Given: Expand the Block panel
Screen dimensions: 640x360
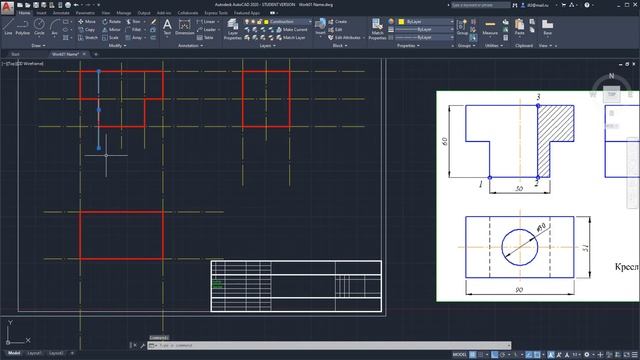Looking at the screenshot, I should [x=340, y=46].
